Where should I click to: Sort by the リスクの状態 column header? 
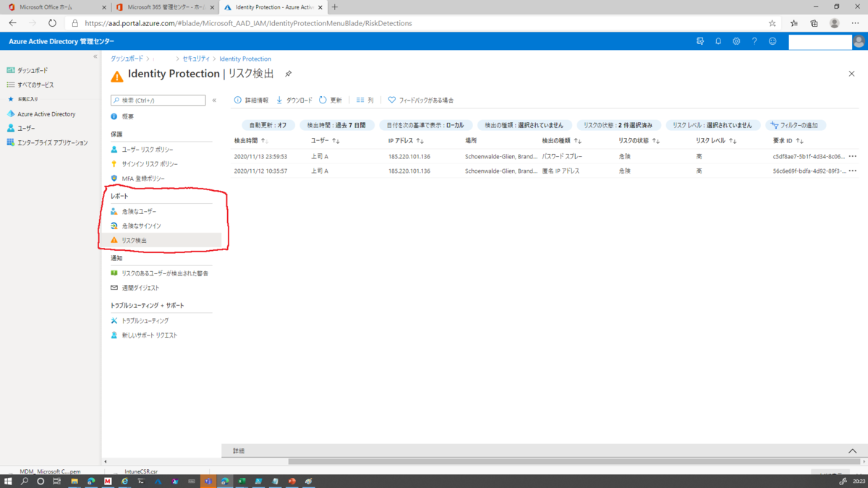tap(639, 141)
